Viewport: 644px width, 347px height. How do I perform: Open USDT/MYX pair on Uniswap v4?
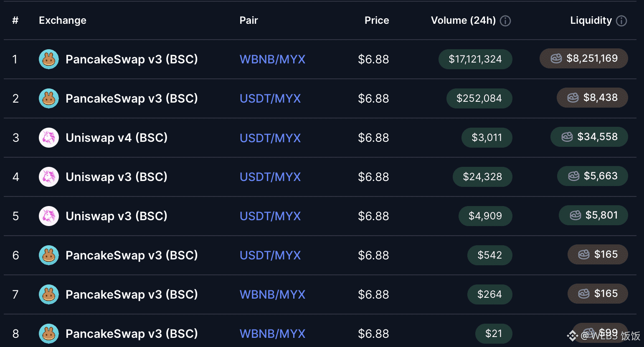(x=270, y=138)
